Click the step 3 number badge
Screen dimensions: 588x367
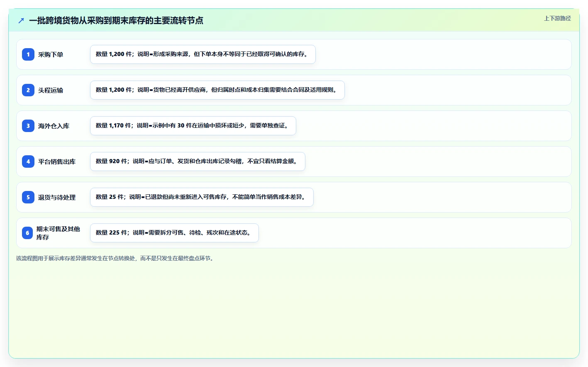(x=28, y=126)
